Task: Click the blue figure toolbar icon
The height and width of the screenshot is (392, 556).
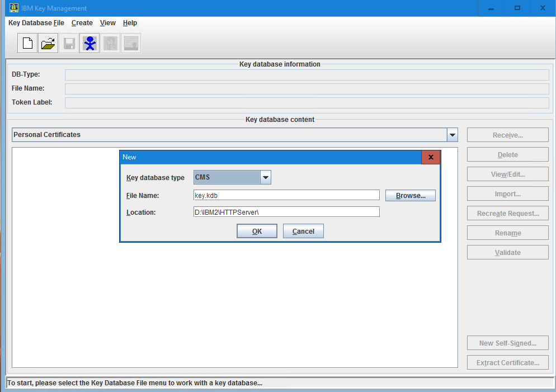Action: click(89, 43)
